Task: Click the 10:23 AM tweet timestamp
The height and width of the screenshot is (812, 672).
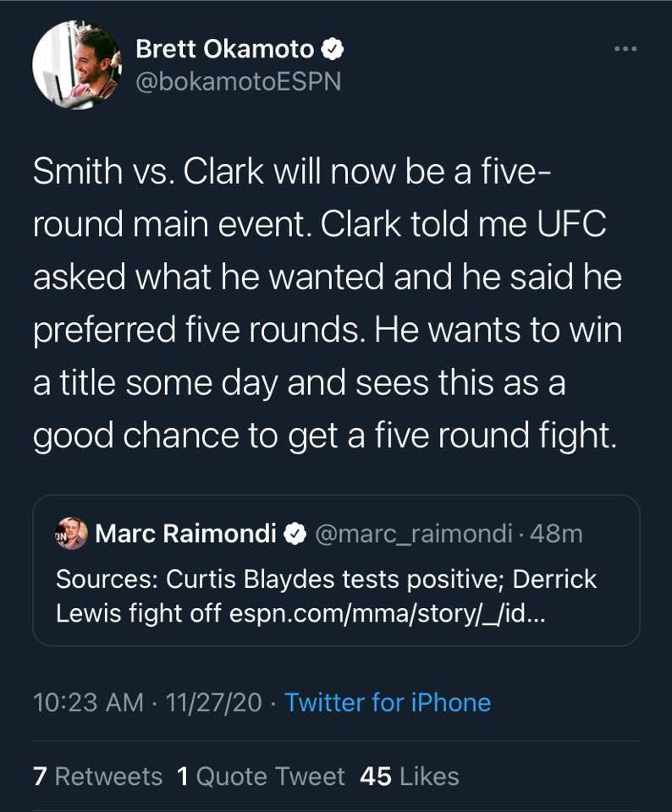Action: (x=87, y=702)
